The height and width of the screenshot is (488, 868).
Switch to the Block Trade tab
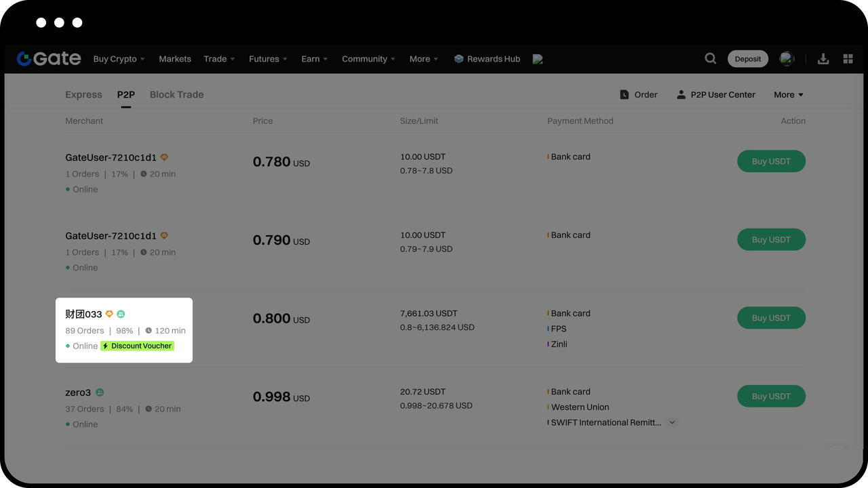[176, 95]
